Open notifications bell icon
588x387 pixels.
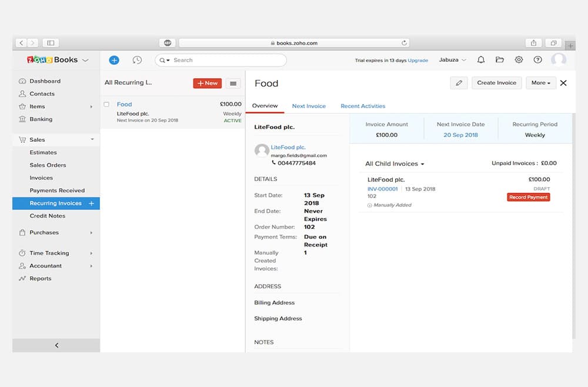pos(481,59)
